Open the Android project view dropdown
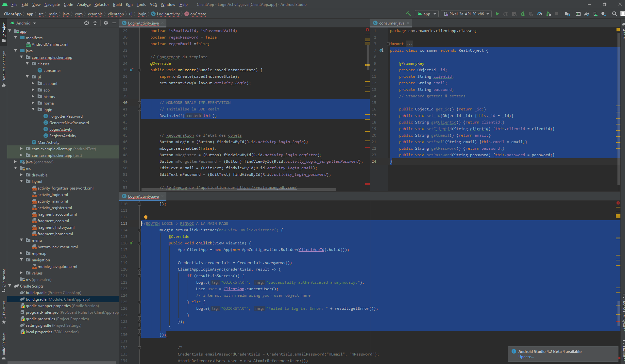The width and height of the screenshot is (625, 364). click(x=23, y=23)
